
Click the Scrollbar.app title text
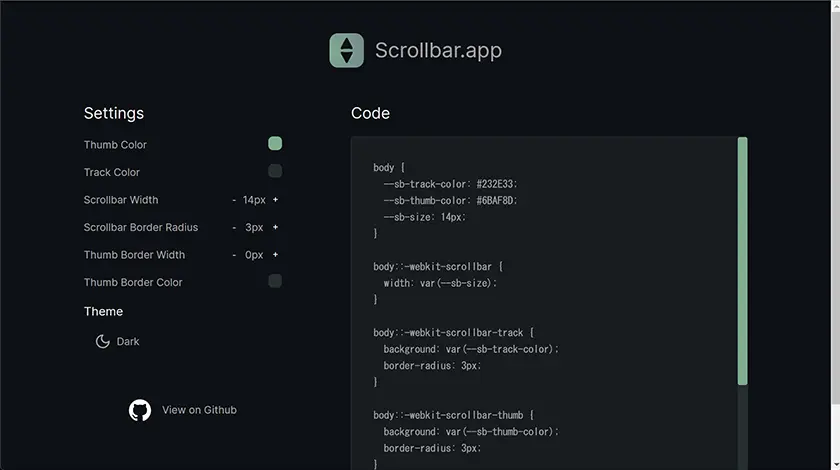(438, 50)
